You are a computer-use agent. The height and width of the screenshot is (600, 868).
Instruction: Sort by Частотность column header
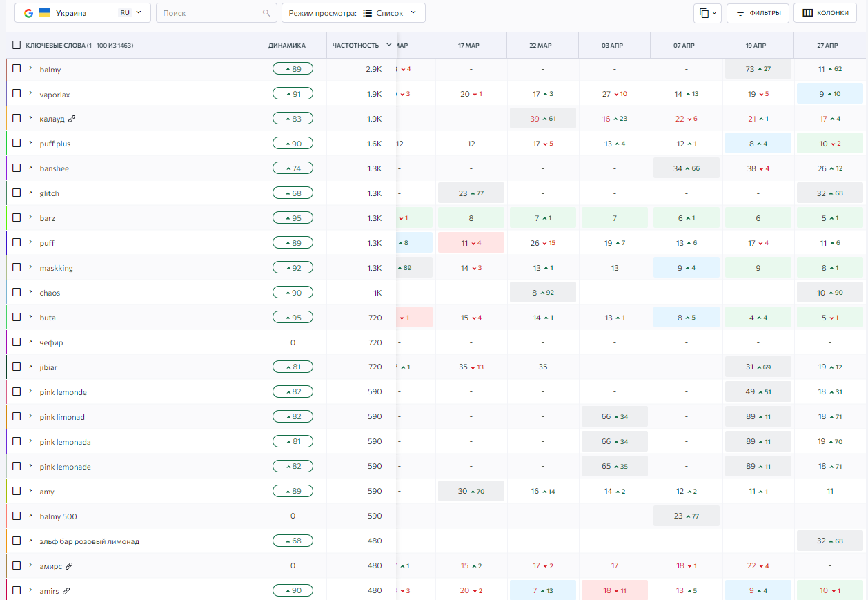(x=355, y=46)
